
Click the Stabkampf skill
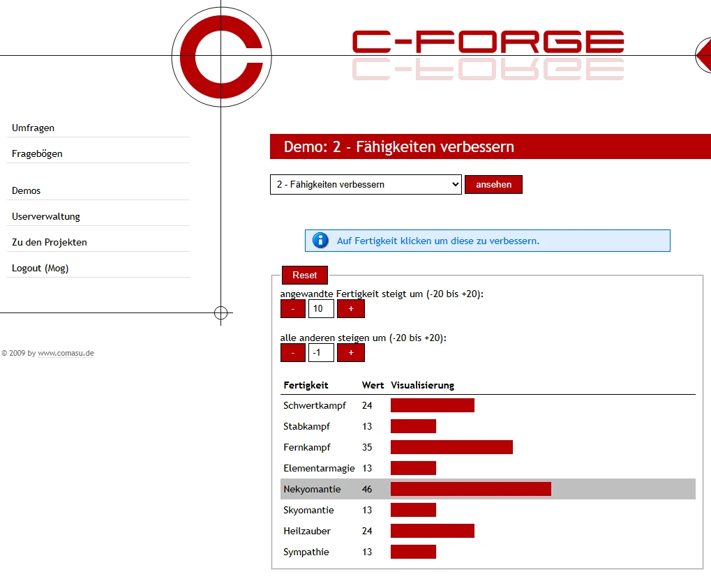[x=306, y=426]
